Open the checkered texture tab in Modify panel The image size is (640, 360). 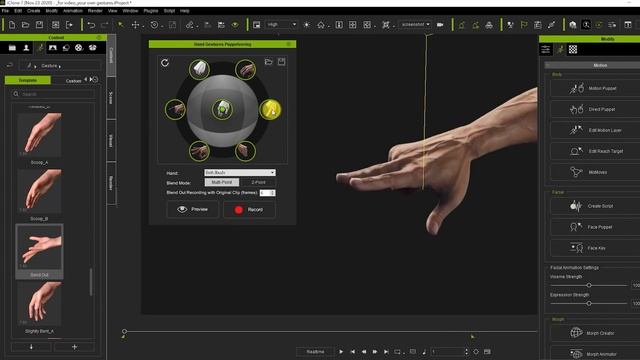(x=573, y=50)
